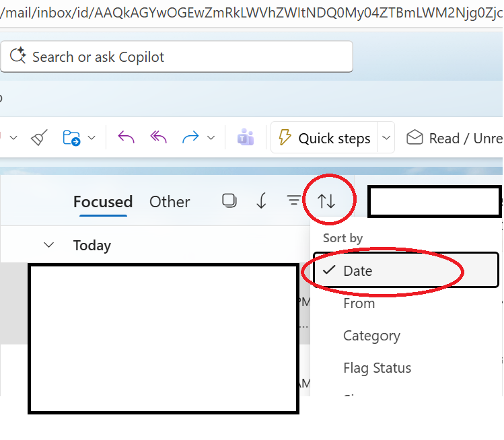The width and height of the screenshot is (504, 440).
Task: Expand the Quick steps dropdown arrow
Action: pyautogui.click(x=386, y=138)
